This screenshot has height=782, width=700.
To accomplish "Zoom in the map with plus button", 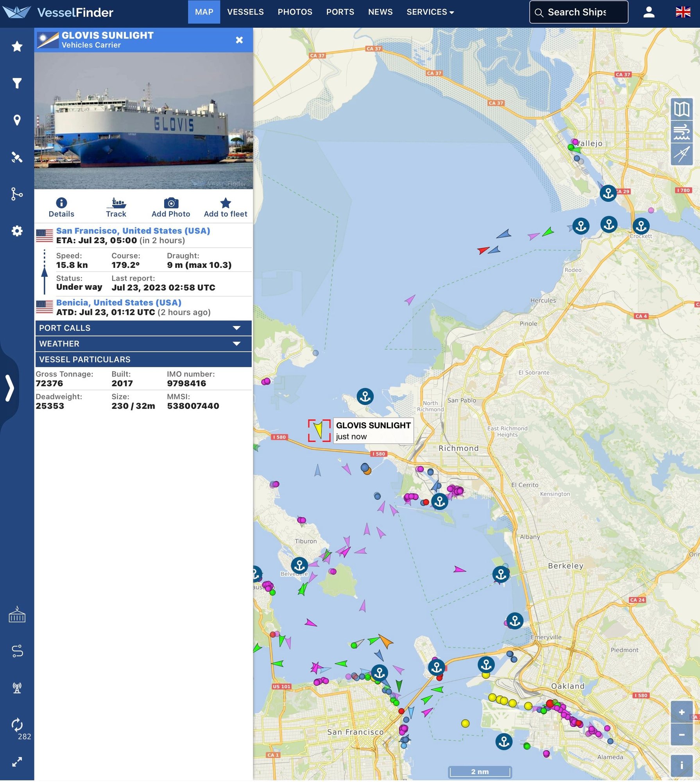I will [x=681, y=712].
